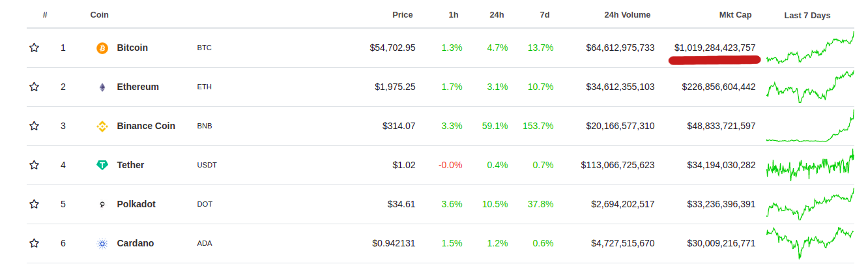Click the Tether logo icon
The width and height of the screenshot is (868, 264).
point(102,165)
